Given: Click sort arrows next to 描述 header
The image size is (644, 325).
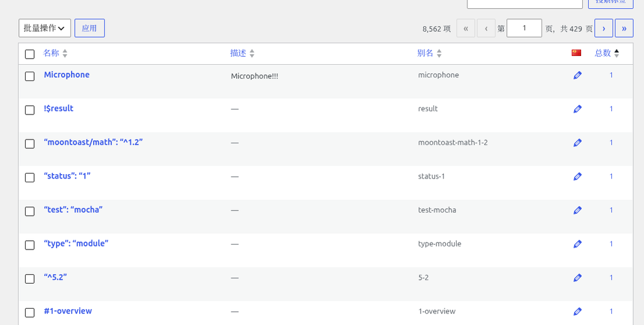Looking at the screenshot, I should (252, 53).
